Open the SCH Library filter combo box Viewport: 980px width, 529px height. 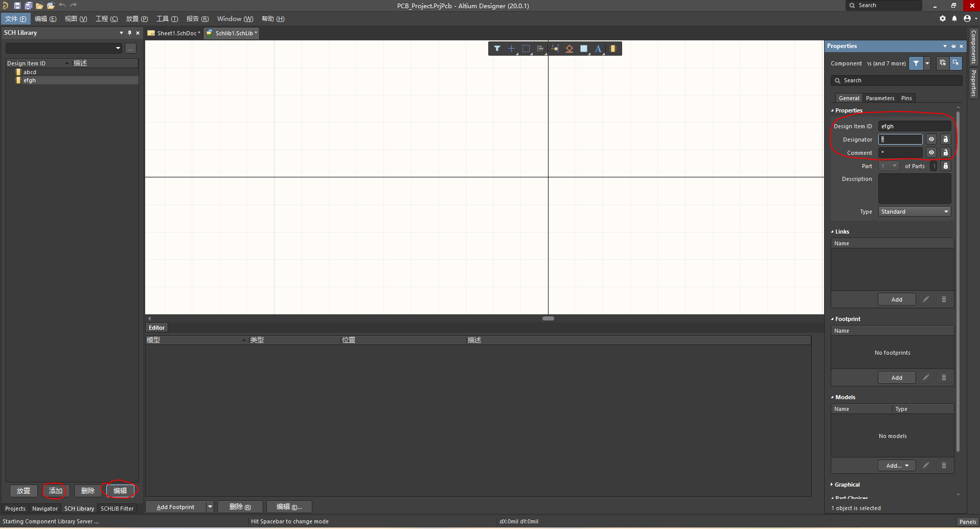(x=64, y=49)
